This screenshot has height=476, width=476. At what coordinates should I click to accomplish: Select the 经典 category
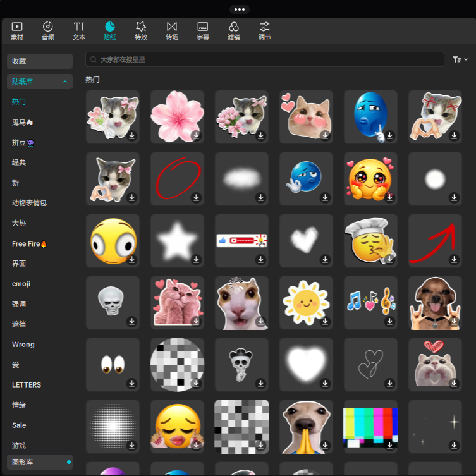point(19,162)
